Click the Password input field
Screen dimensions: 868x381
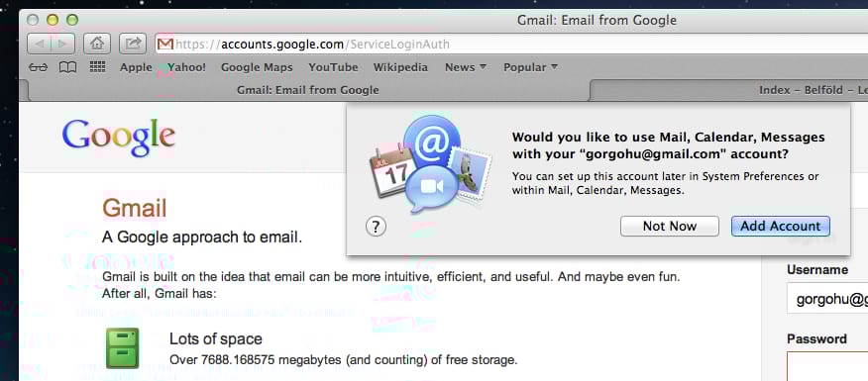827,367
